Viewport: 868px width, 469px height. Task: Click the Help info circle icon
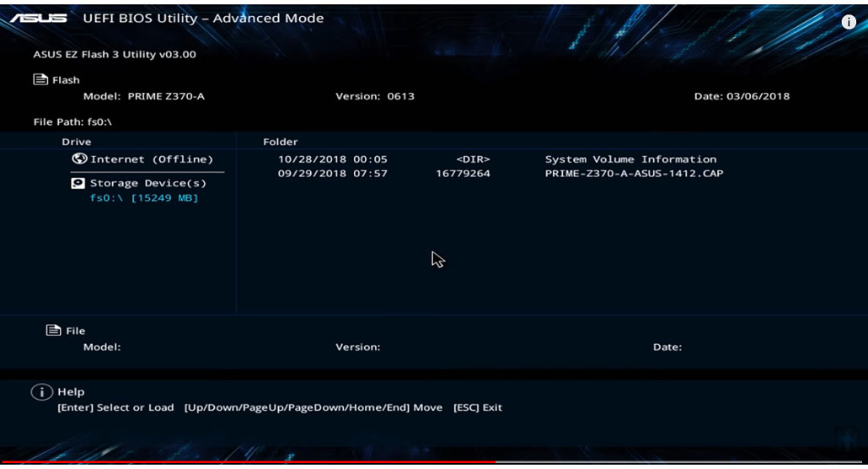coord(41,392)
